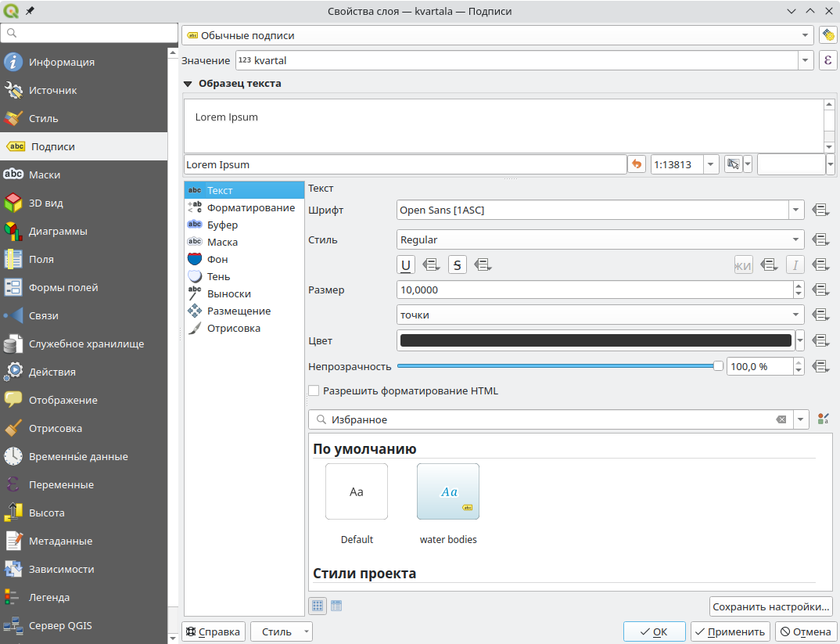Click the OK button

654,631
